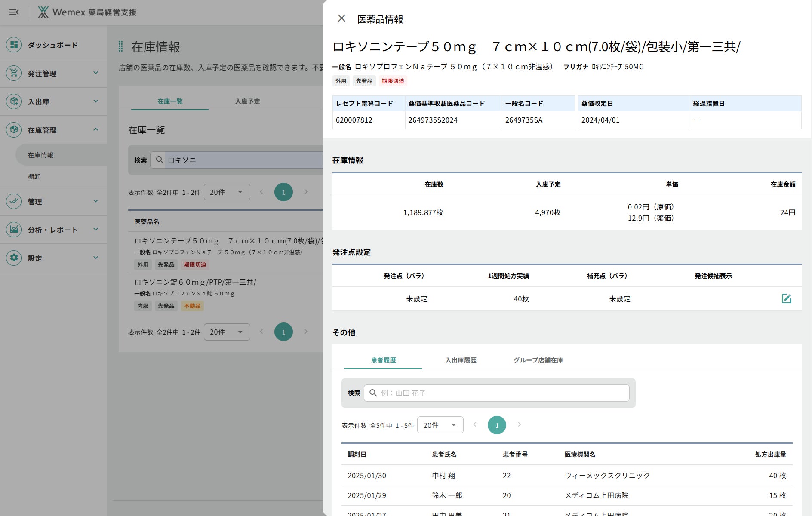Click bottom page 1 button in 在庫一覧
Viewport: 812px width, 516px height.
283,332
